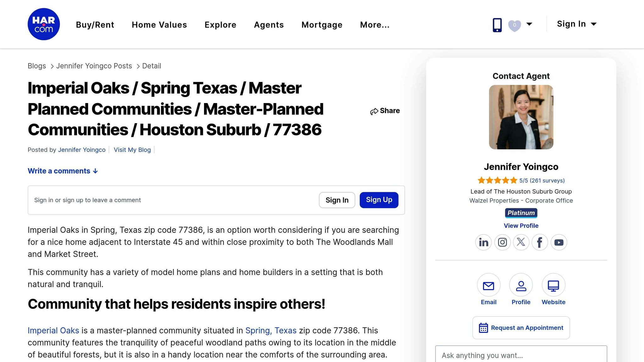The image size is (644, 362).
Task: Open agent's X (Twitter) icon
Action: click(521, 242)
